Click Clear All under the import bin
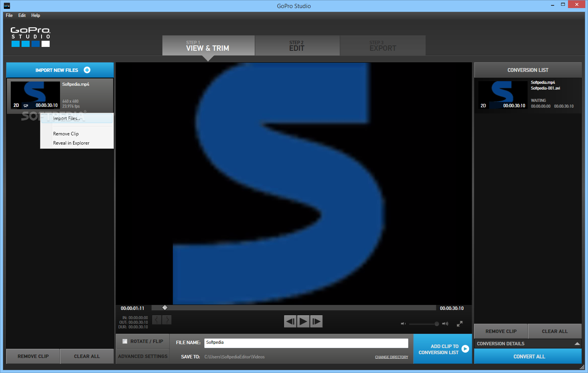The height and width of the screenshot is (373, 588). pyautogui.click(x=87, y=356)
